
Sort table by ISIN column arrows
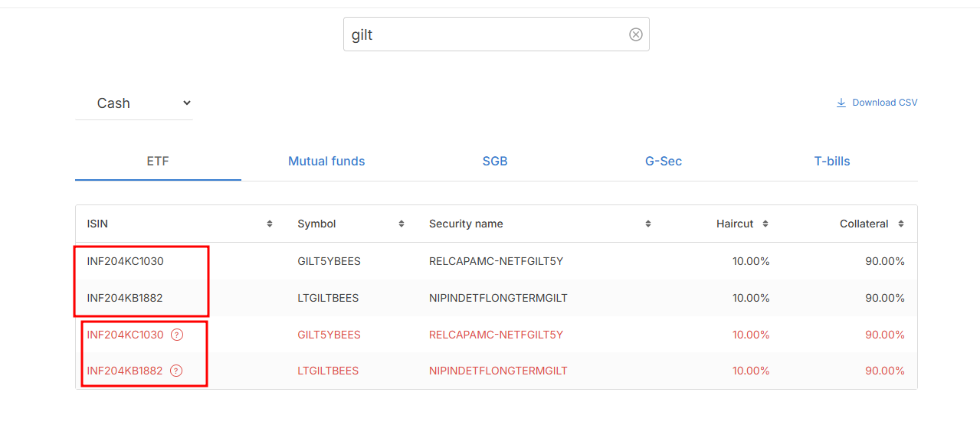(270, 224)
